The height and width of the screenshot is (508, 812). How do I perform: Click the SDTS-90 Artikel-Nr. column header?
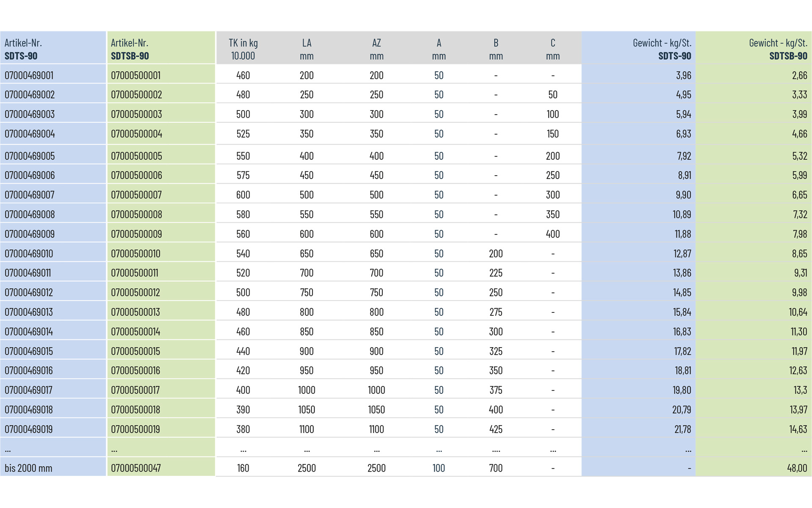(x=23, y=49)
